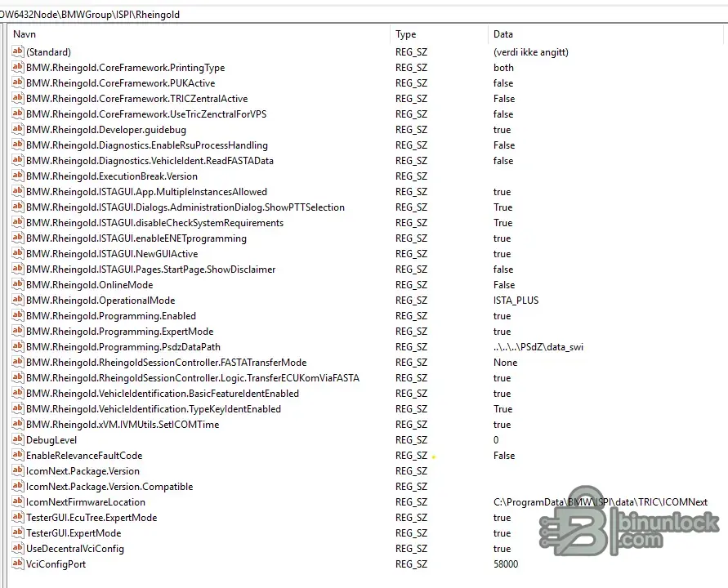Click the icon beside BMW.Rheingold.OperationalMode
Viewport: 728px width, 588px height.
point(18,301)
